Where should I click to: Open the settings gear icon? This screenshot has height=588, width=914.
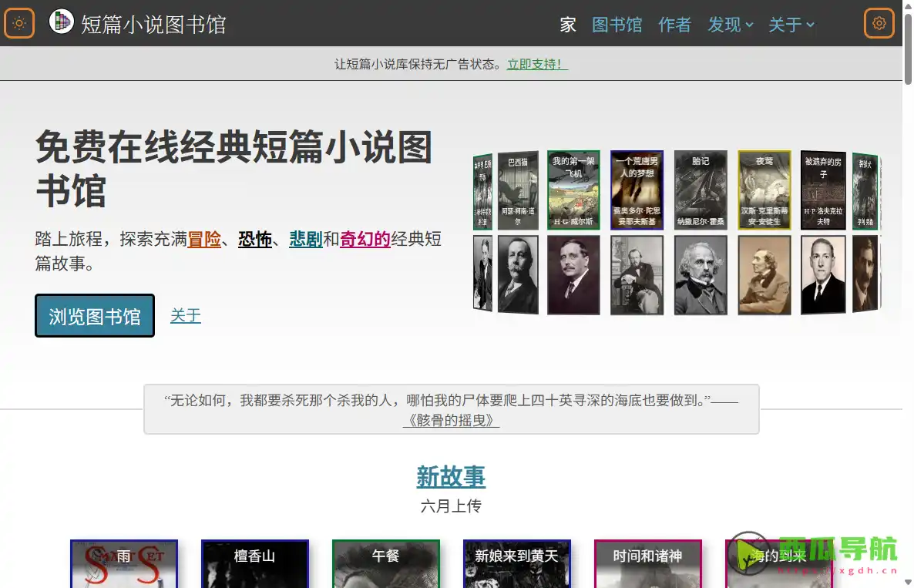click(x=879, y=23)
